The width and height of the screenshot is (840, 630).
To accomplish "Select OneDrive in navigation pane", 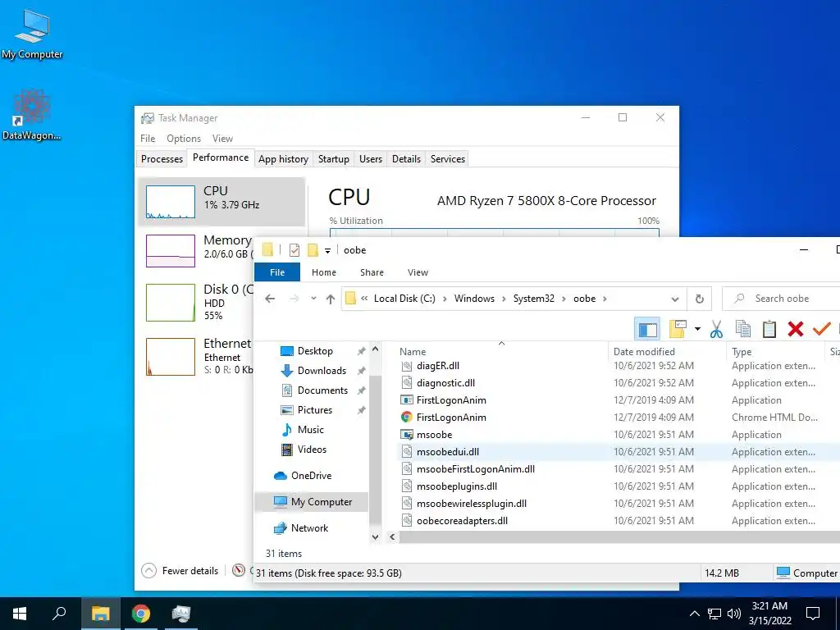I will pyautogui.click(x=311, y=476).
